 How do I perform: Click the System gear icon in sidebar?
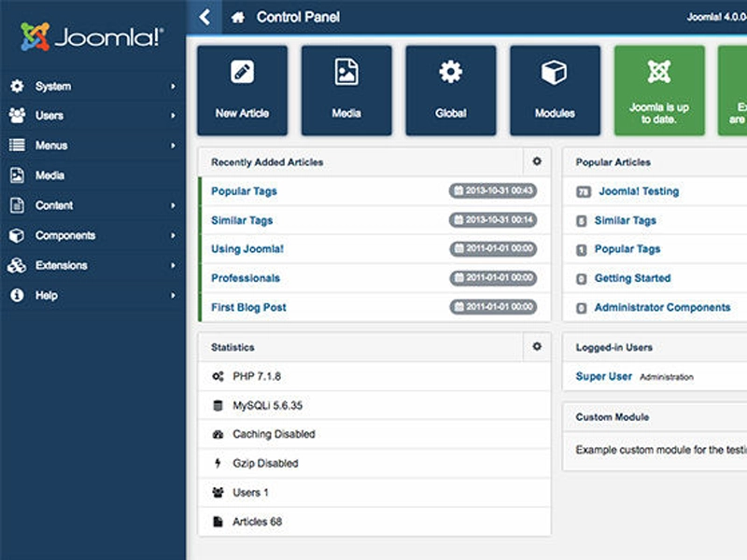(17, 86)
